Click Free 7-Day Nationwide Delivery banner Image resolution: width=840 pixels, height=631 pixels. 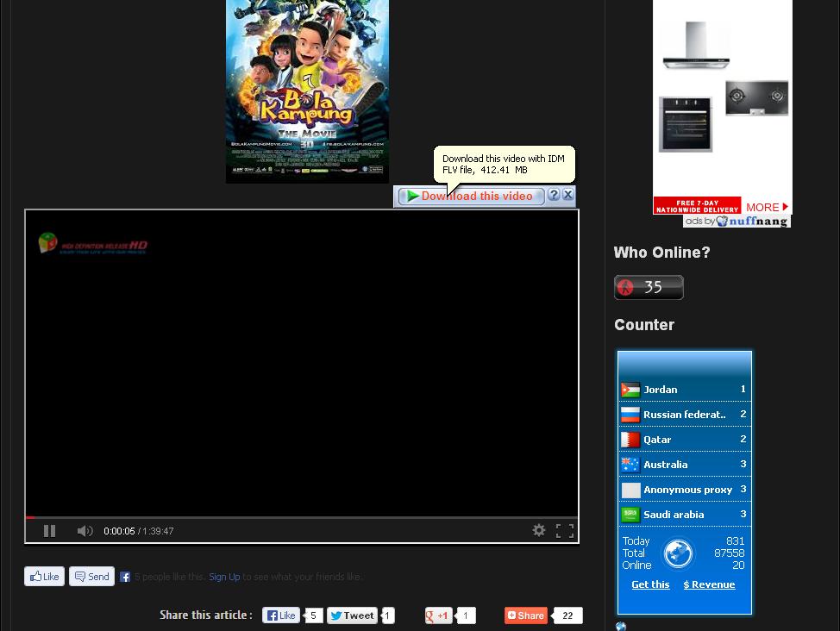[x=697, y=206]
